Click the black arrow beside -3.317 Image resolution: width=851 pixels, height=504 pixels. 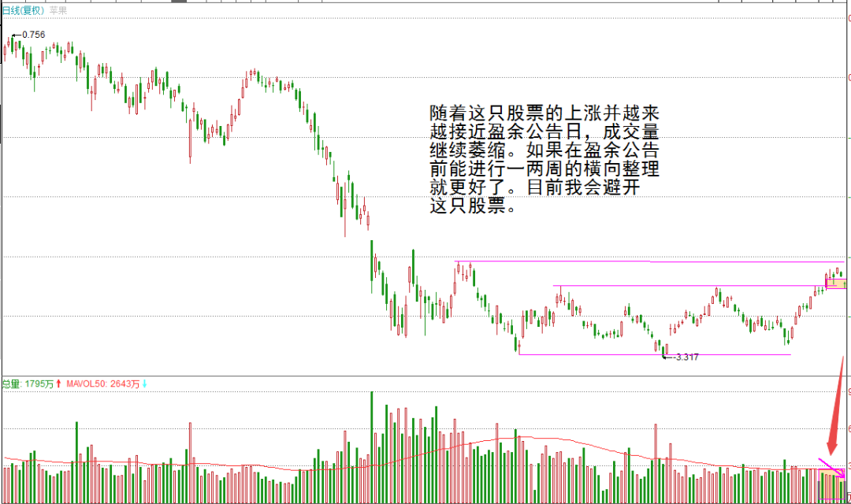click(x=667, y=357)
